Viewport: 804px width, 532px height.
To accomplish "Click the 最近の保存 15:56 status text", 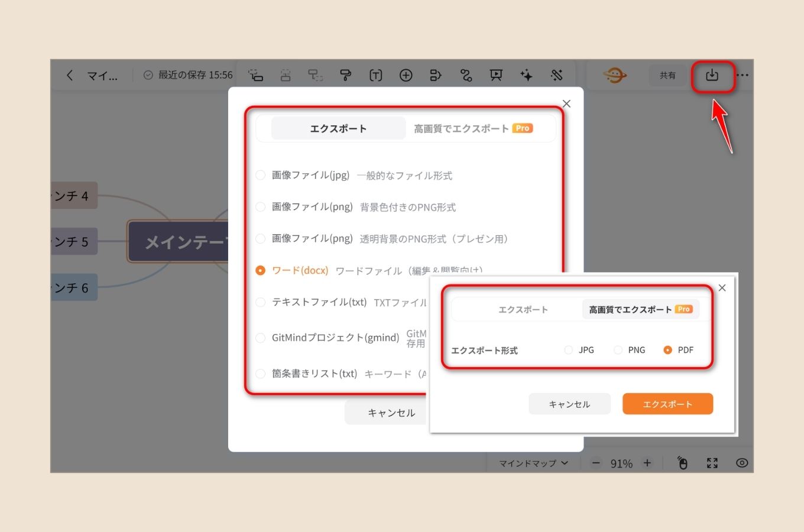I will (x=195, y=75).
